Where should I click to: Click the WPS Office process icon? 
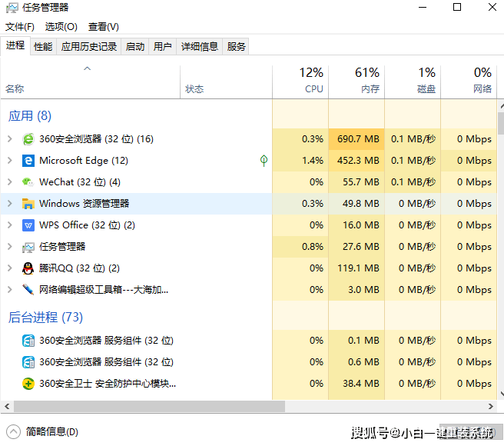point(28,225)
